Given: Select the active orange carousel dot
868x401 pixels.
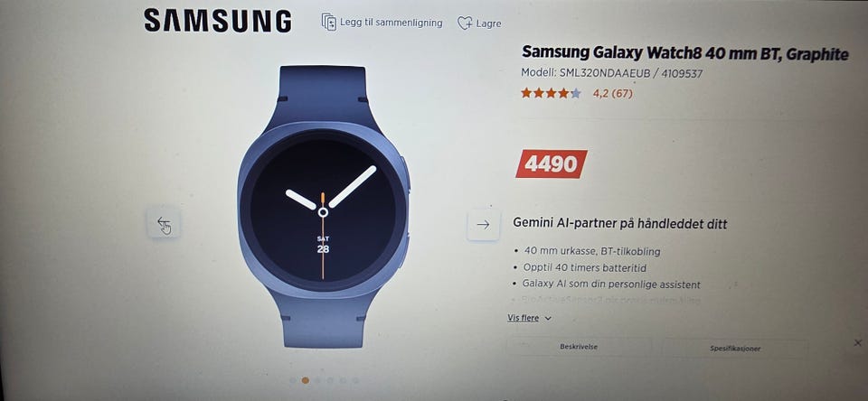Looking at the screenshot, I should 306,380.
